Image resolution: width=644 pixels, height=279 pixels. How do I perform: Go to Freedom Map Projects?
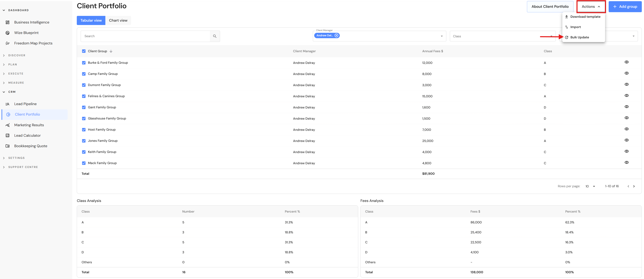coord(33,43)
